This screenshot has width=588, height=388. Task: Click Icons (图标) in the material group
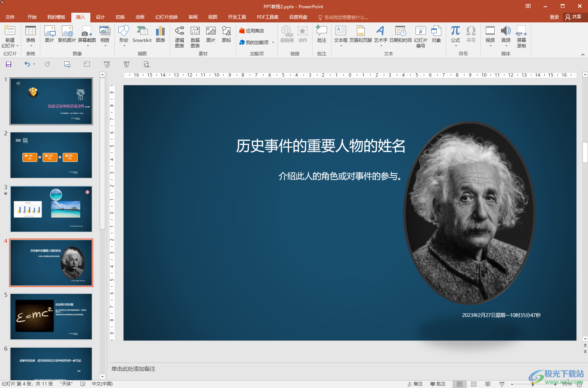pyautogui.click(x=227, y=34)
